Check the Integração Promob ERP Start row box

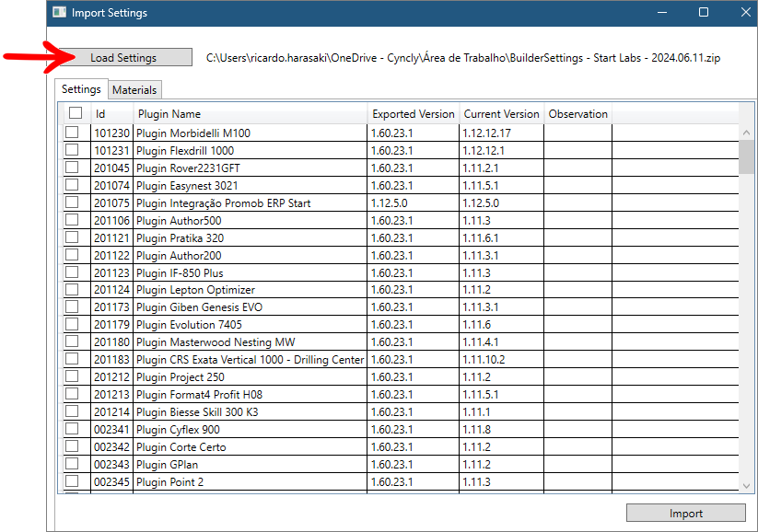(x=72, y=202)
